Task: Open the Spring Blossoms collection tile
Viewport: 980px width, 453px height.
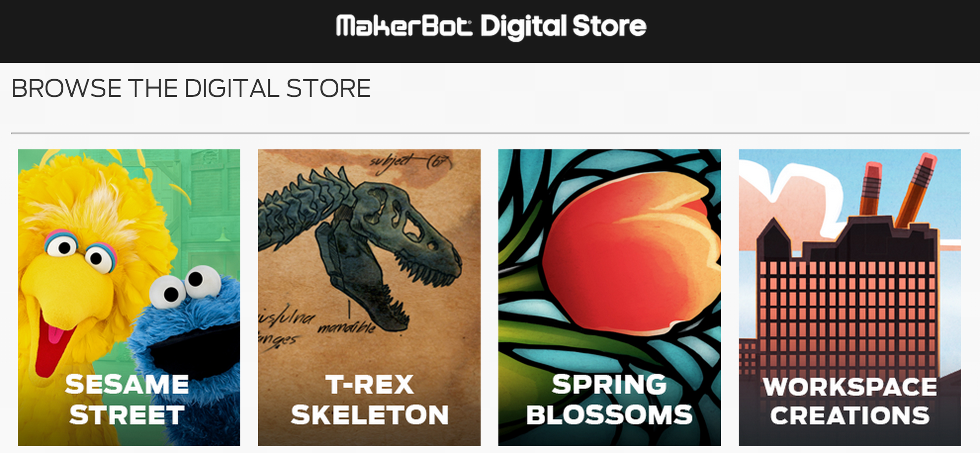Action: (610, 298)
